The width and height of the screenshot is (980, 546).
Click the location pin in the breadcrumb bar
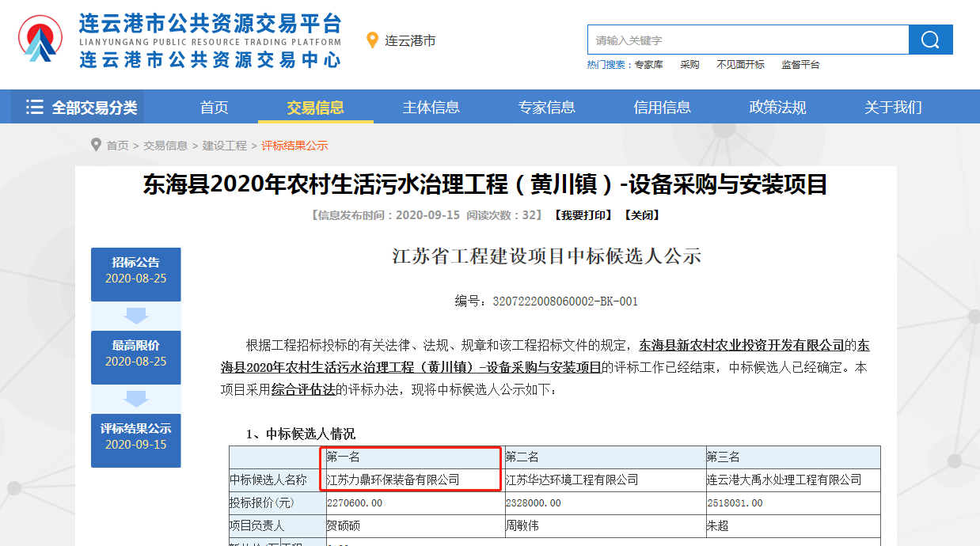click(94, 145)
